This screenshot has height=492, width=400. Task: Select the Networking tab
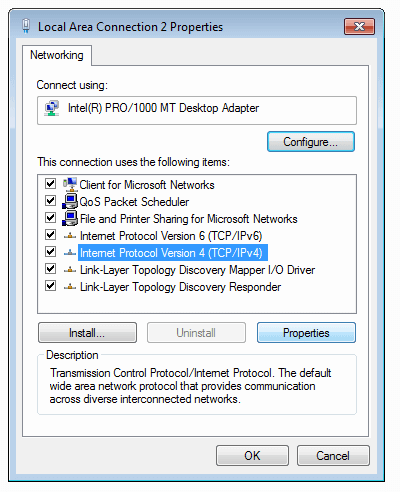57,55
